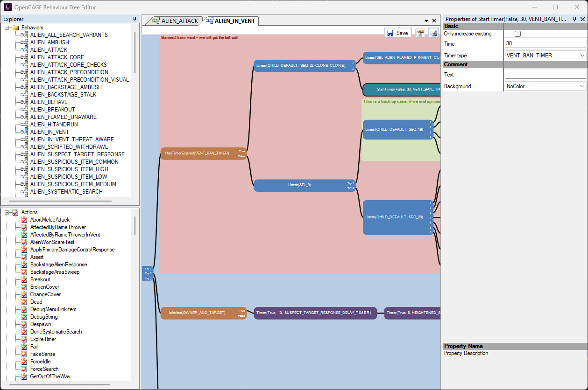Click the ForceSearch action icon

(25, 369)
